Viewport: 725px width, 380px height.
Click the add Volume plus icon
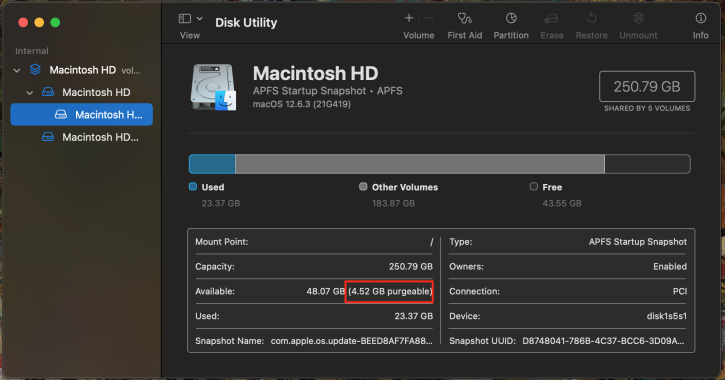pyautogui.click(x=409, y=18)
